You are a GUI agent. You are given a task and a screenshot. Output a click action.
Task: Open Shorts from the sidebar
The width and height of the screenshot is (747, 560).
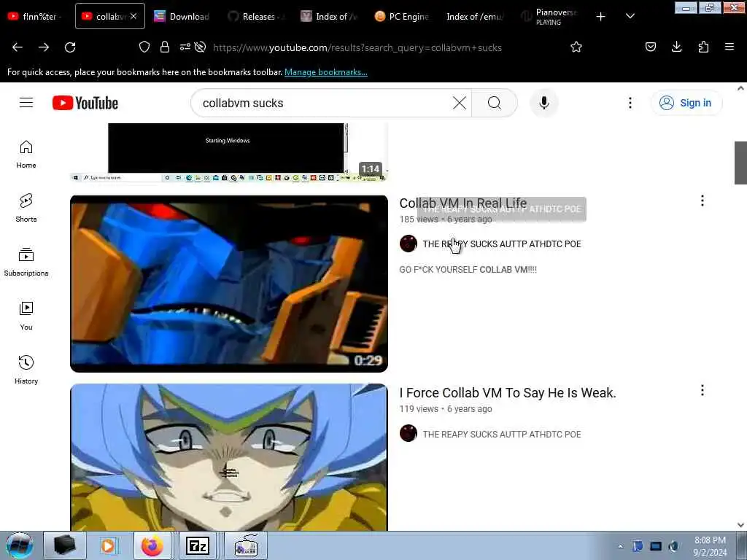coord(26,209)
